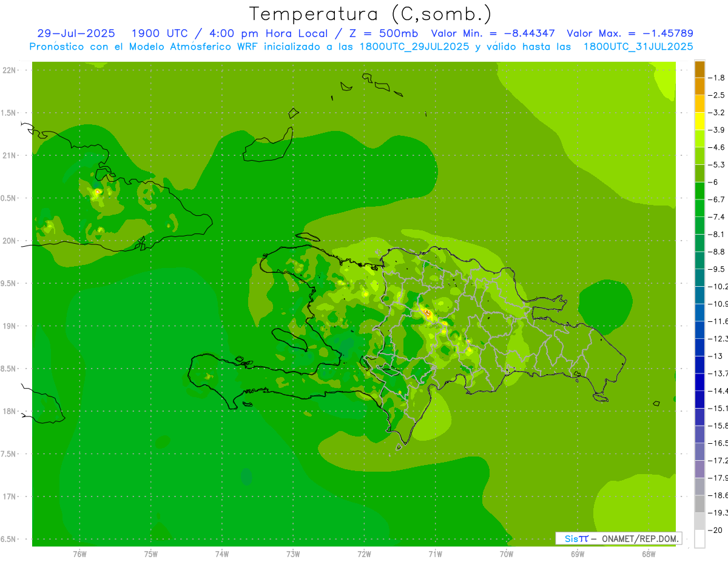Pick green colorbar swatch between -6 and -6.7
The width and height of the screenshot is (728, 562).
(699, 191)
